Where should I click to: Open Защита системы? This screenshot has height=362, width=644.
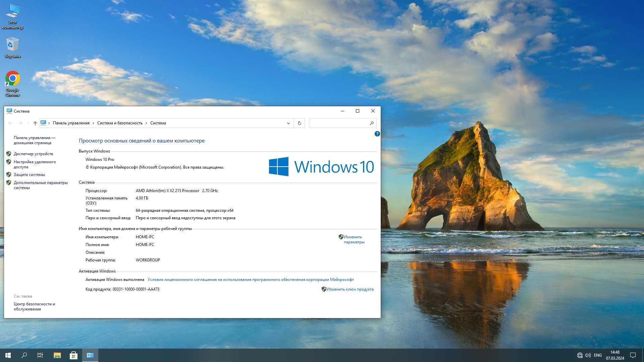point(29,175)
